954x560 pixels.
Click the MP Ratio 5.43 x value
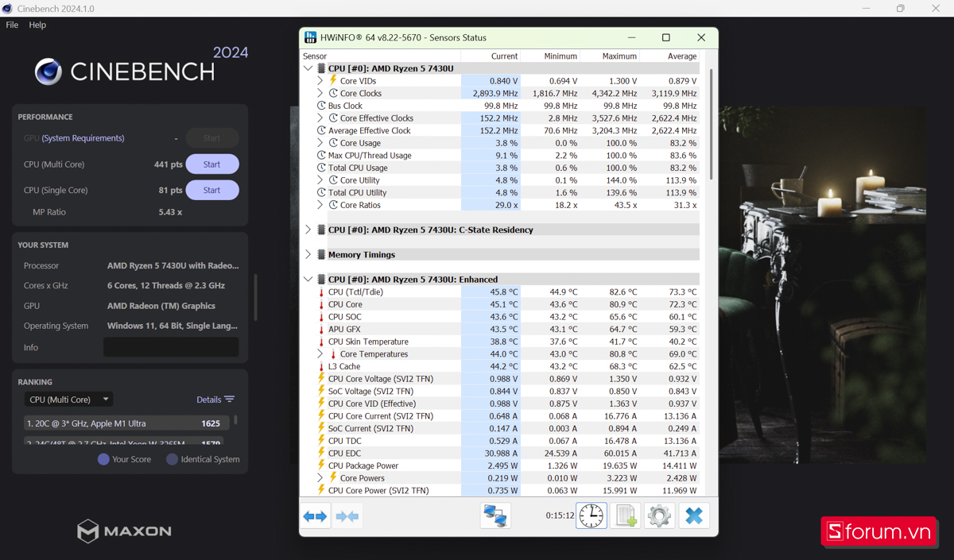point(170,212)
